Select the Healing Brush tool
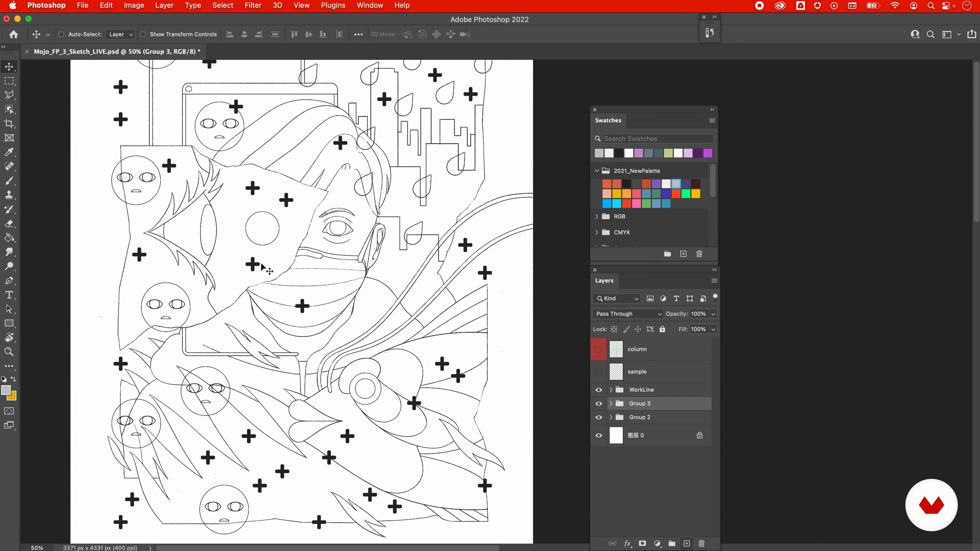Screen dimensions: 980x551 [x=9, y=167]
